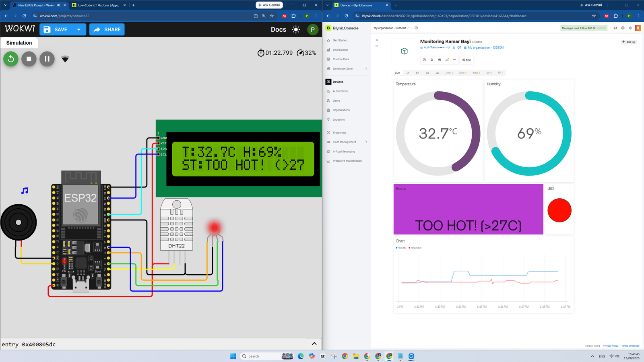Stop the Wokwi simulation
This screenshot has height=362, width=644.
coord(29,59)
